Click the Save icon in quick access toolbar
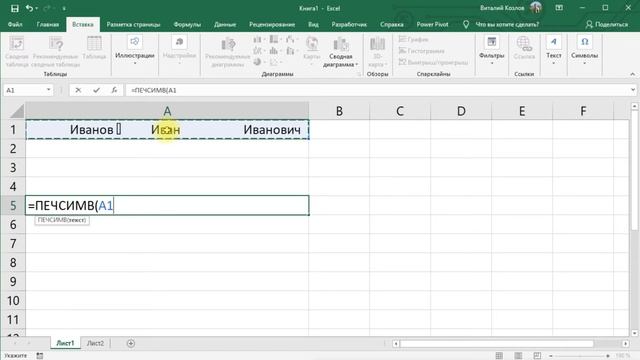The height and width of the screenshot is (360, 640). [15, 8]
